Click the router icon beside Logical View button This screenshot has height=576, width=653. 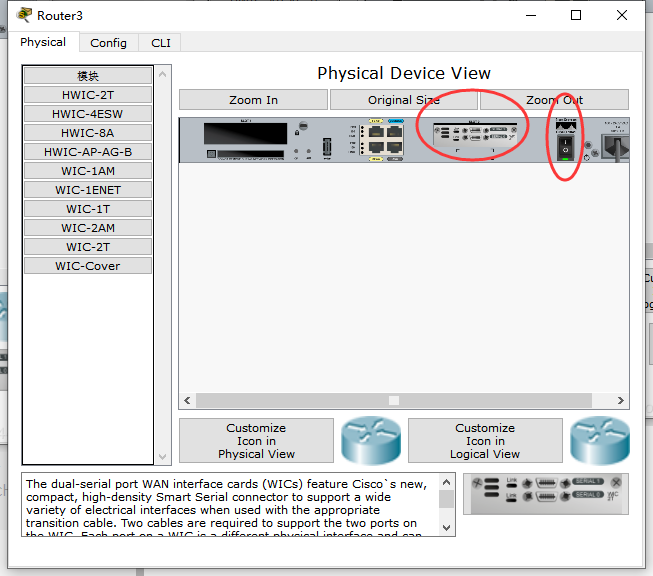(x=600, y=440)
